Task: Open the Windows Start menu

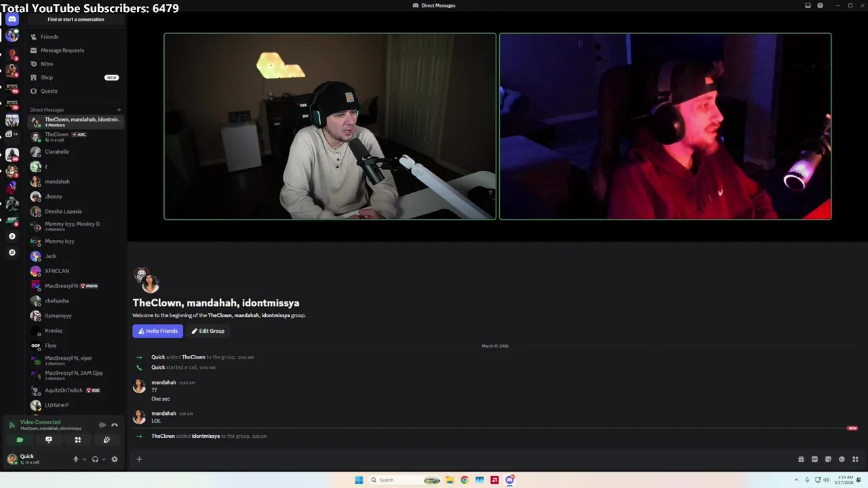Action: coord(359,480)
